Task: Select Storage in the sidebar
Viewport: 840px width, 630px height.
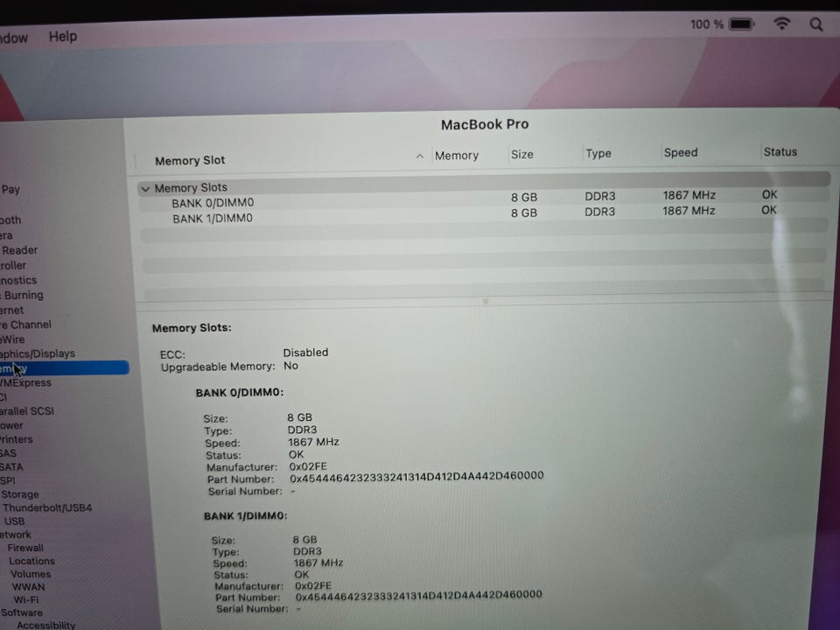Action: [20, 493]
